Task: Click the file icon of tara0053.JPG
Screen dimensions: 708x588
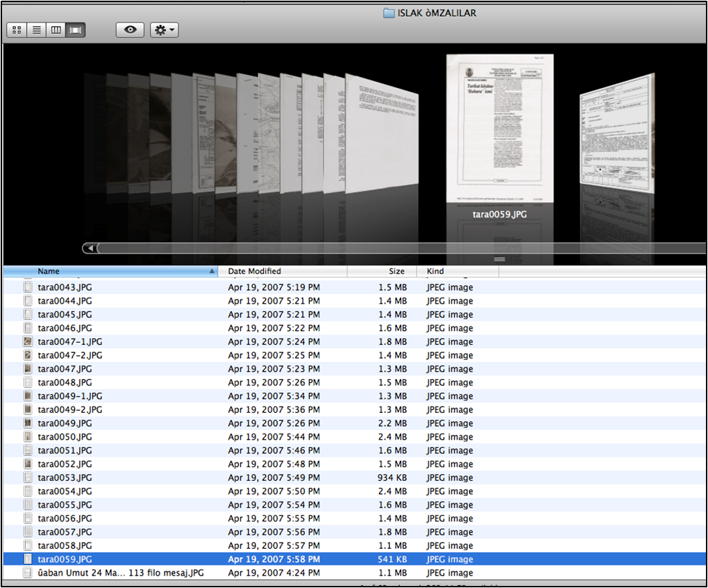Action: [x=28, y=477]
